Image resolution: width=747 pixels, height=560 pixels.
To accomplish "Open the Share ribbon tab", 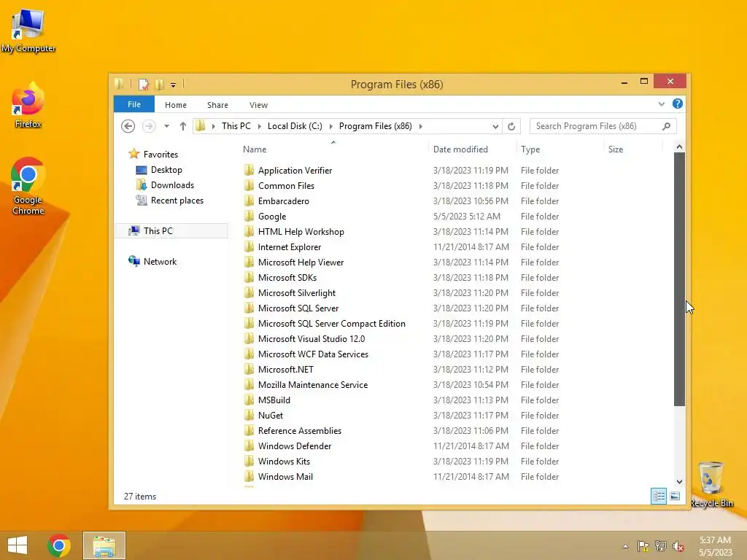I will (x=217, y=105).
